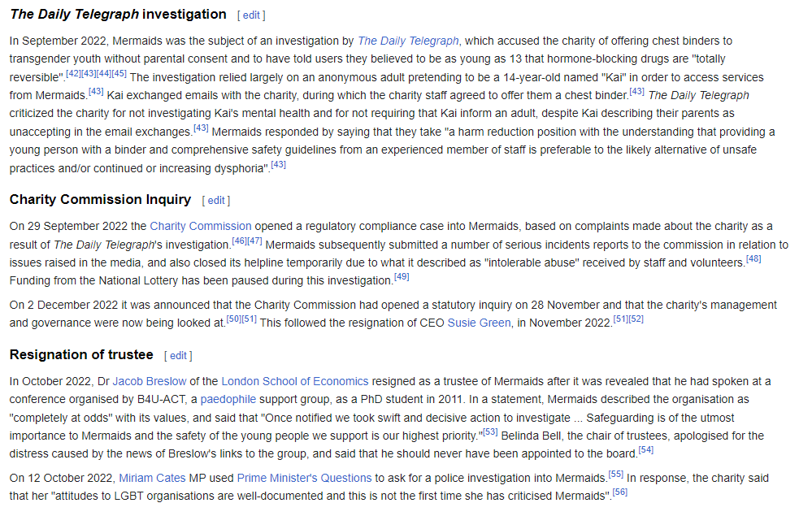Click the words 'intolerable abuse'
The image size is (812, 516).
point(532,263)
